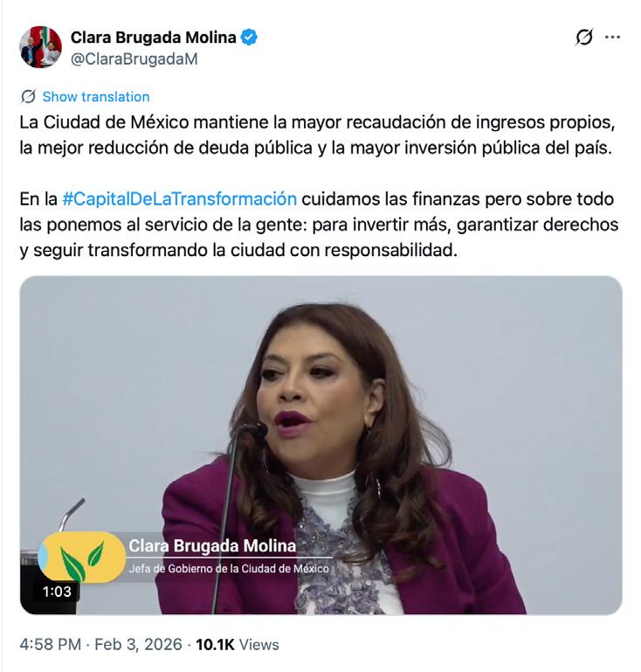Open the 10.1K Views count
The height and width of the screenshot is (672, 641).
[x=238, y=645]
